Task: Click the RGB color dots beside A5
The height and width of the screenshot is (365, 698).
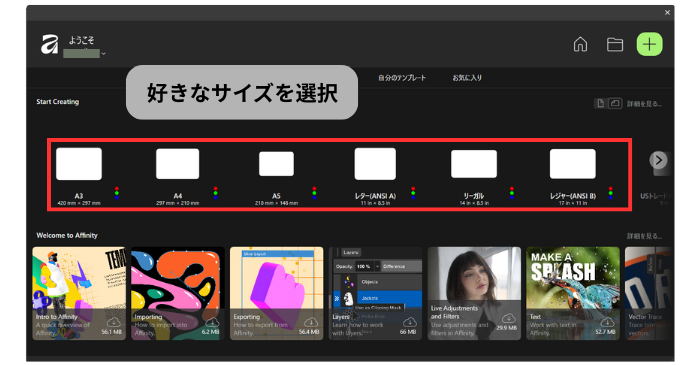Action: click(x=314, y=193)
